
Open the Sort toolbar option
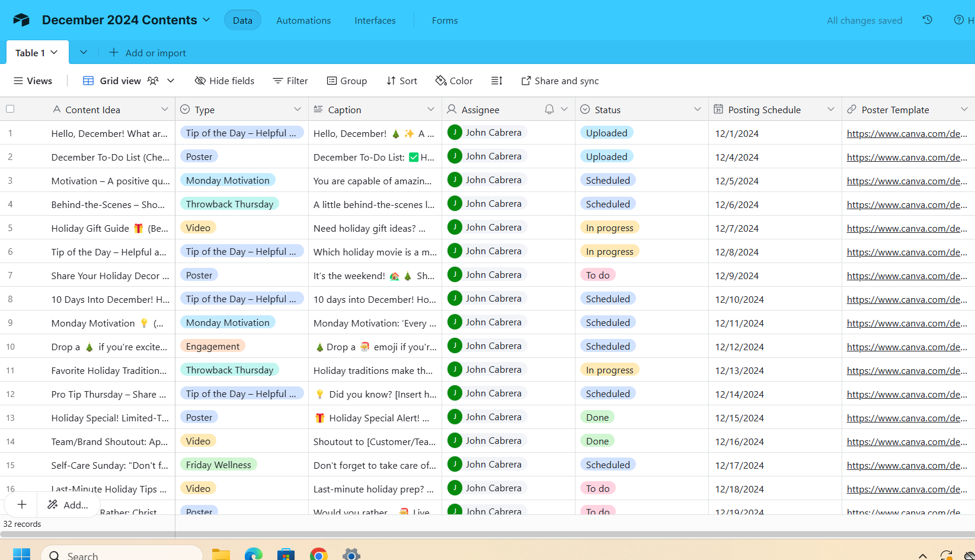point(402,81)
